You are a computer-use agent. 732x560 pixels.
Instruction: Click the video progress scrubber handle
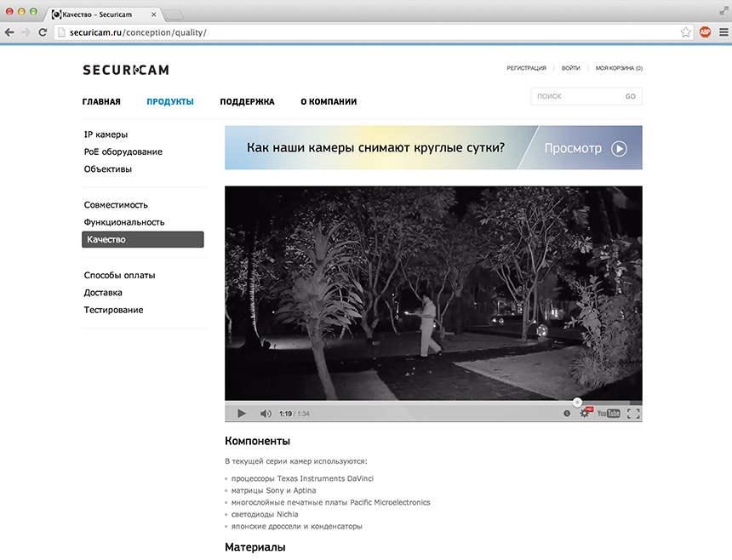(577, 403)
